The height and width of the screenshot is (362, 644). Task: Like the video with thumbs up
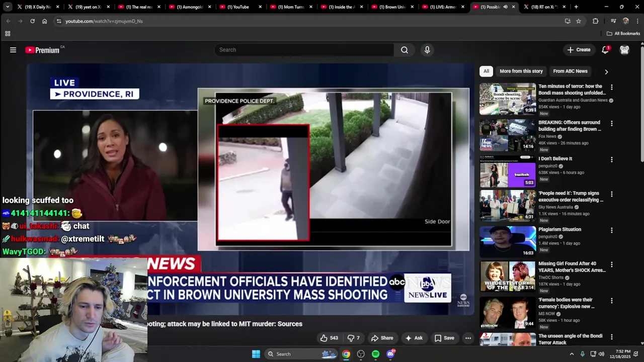pyautogui.click(x=329, y=338)
